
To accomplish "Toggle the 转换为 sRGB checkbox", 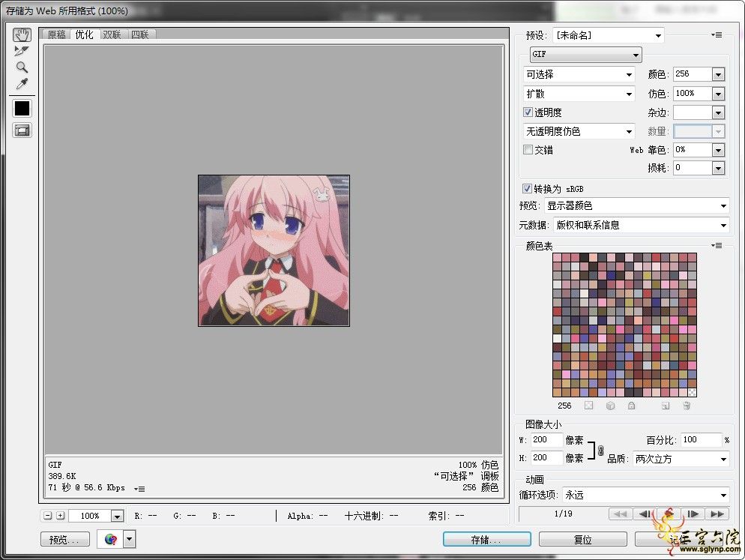I will click(527, 188).
